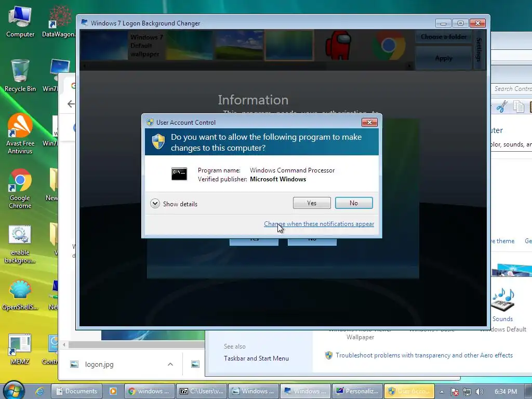The width and height of the screenshot is (532, 399).
Task: Open 'Troubleshoot problems with transparency' link
Action: [424, 355]
